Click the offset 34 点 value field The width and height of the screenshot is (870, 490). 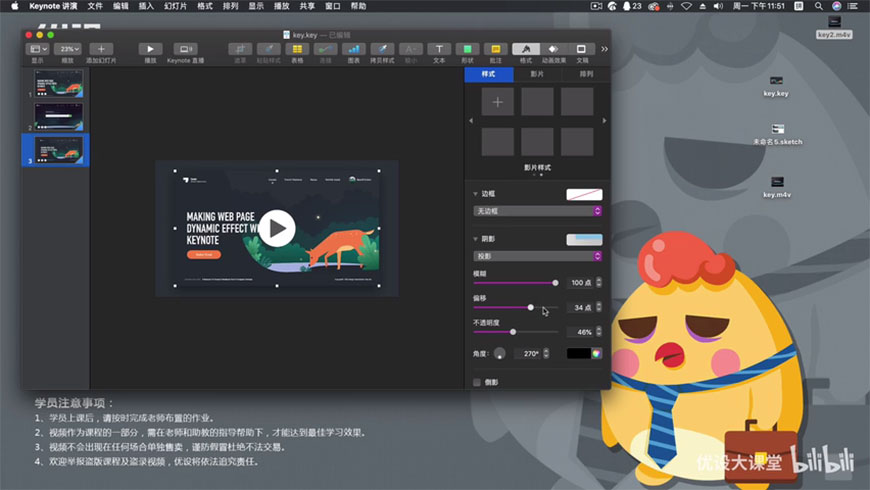(x=580, y=307)
